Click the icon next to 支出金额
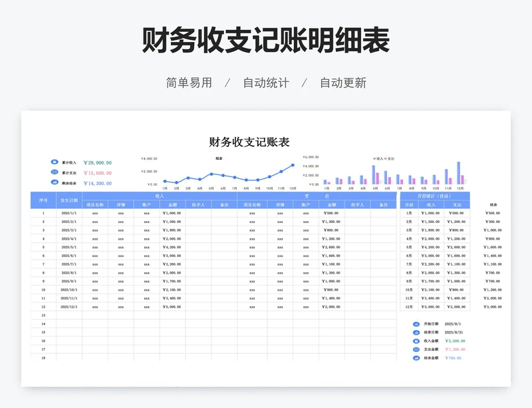 tap(416, 349)
